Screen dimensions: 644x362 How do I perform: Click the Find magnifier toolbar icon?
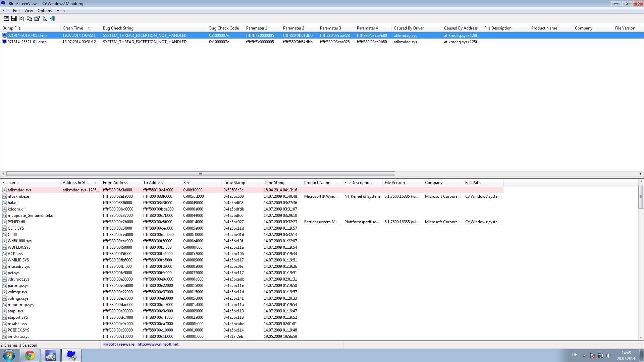click(x=45, y=18)
